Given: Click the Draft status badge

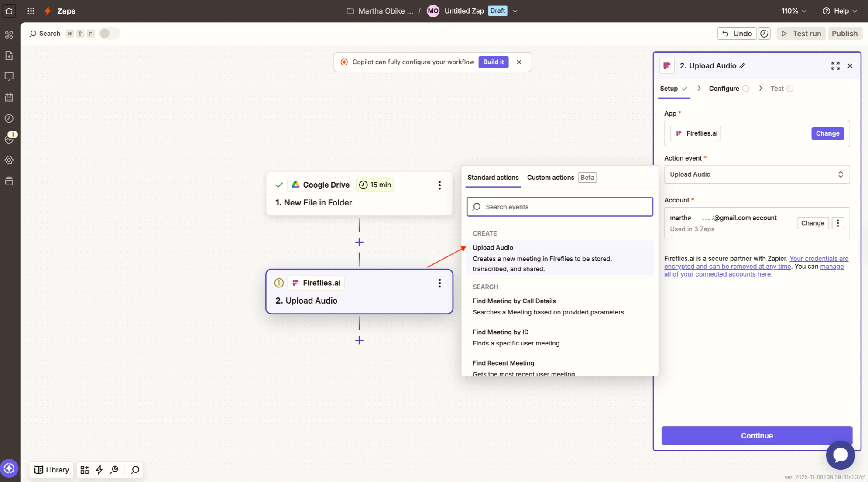Looking at the screenshot, I should [x=497, y=11].
